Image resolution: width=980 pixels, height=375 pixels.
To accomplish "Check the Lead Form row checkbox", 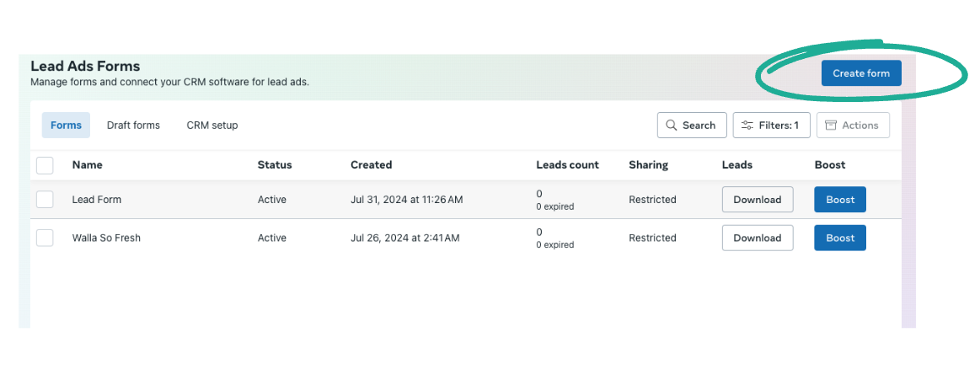I will (x=46, y=200).
